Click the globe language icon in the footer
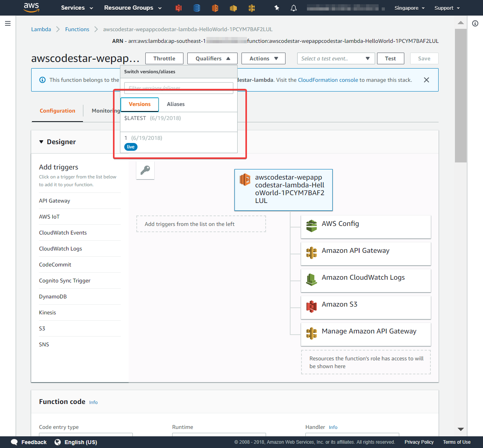The image size is (483, 448). (x=58, y=442)
